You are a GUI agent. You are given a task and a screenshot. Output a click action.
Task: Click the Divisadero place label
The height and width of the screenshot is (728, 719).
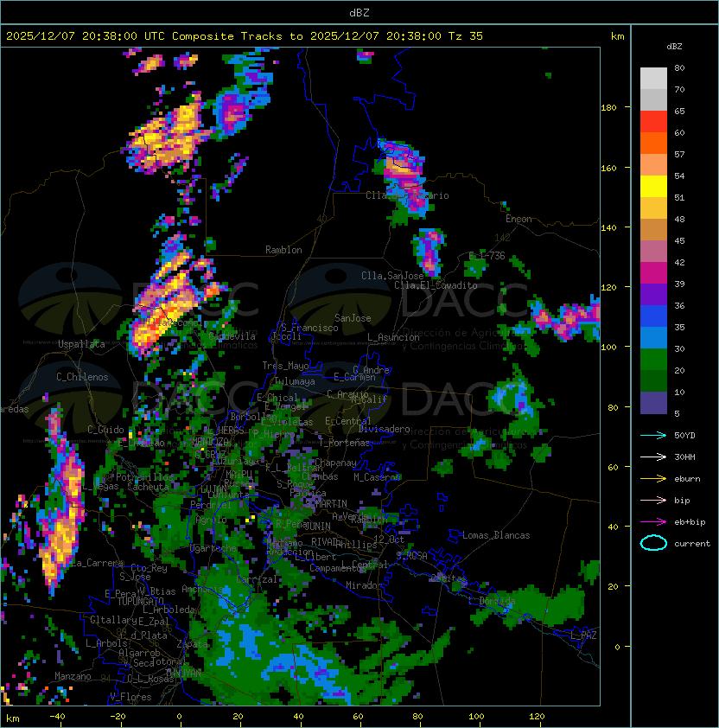tap(384, 429)
